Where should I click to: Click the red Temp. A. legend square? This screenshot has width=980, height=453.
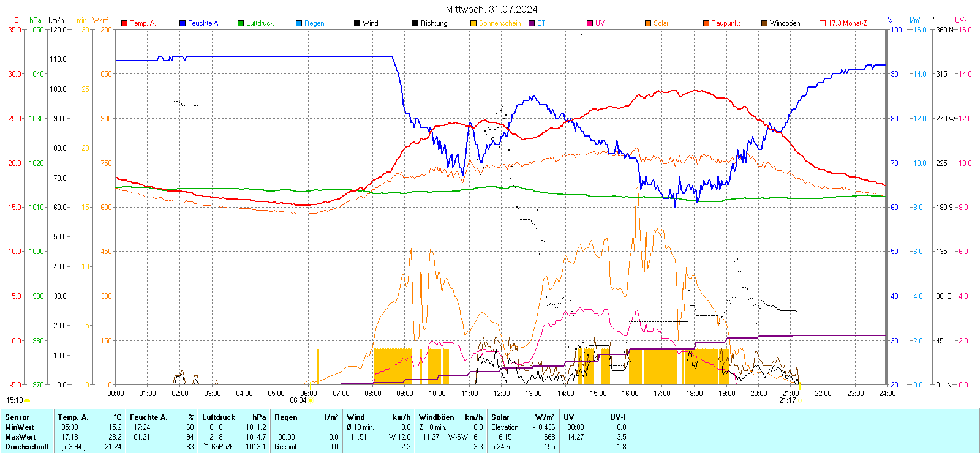(124, 23)
